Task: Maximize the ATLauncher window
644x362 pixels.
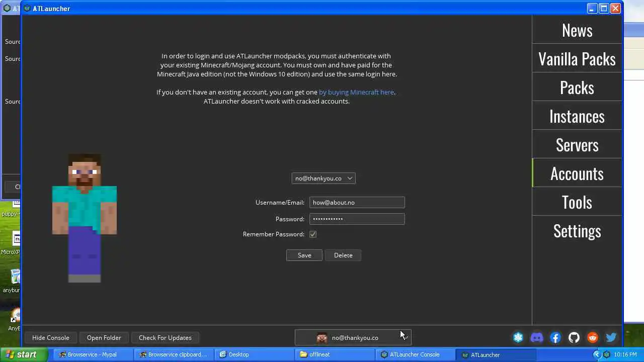Action: pyautogui.click(x=604, y=9)
